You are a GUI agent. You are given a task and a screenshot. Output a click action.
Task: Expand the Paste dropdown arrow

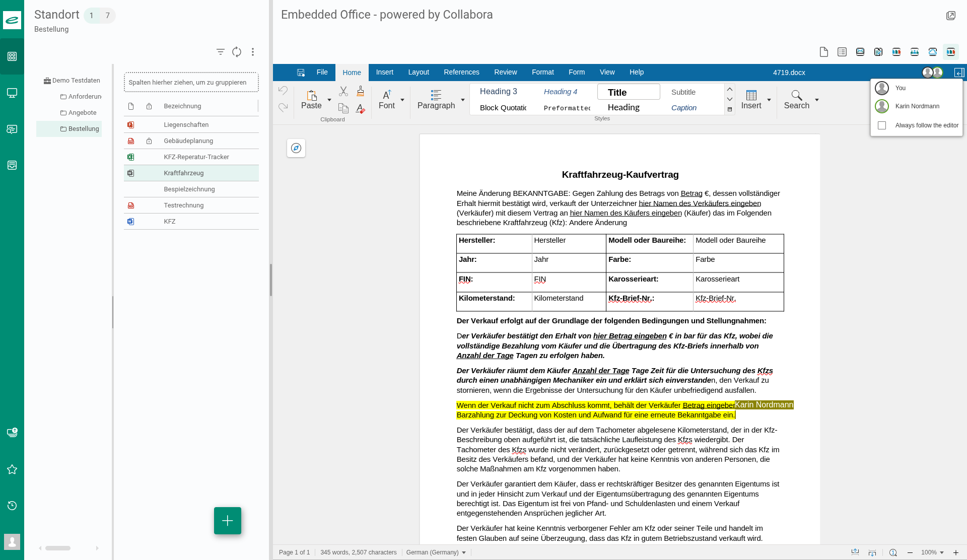[x=329, y=100]
